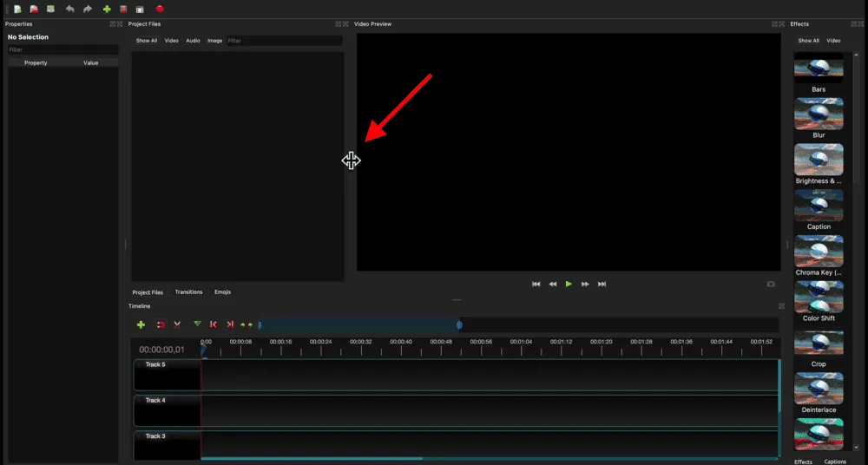This screenshot has width=868, height=465.
Task: Select the Blur effect thumbnail
Action: [x=819, y=114]
